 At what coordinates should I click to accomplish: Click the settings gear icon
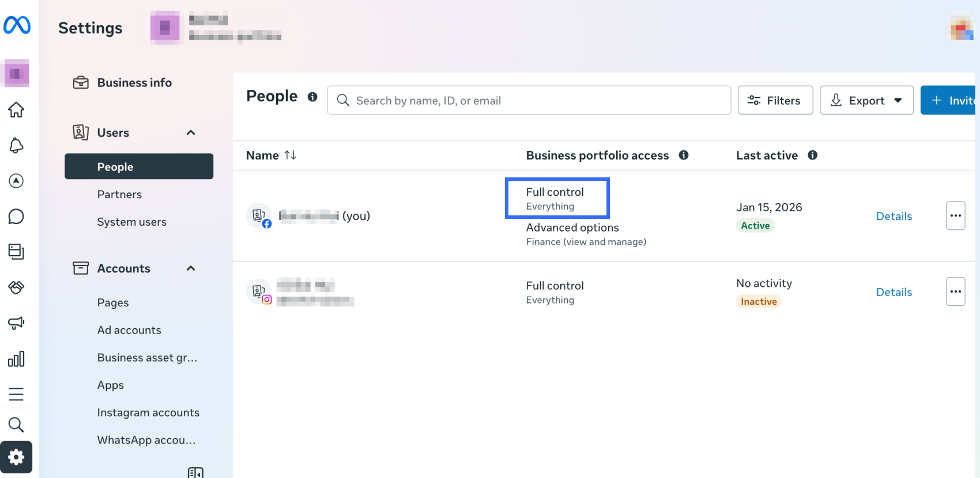pos(16,457)
